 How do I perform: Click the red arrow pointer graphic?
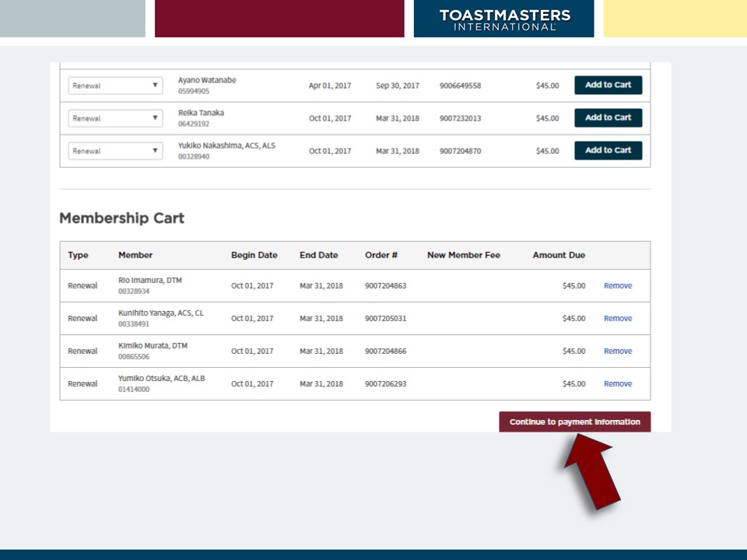[591, 471]
